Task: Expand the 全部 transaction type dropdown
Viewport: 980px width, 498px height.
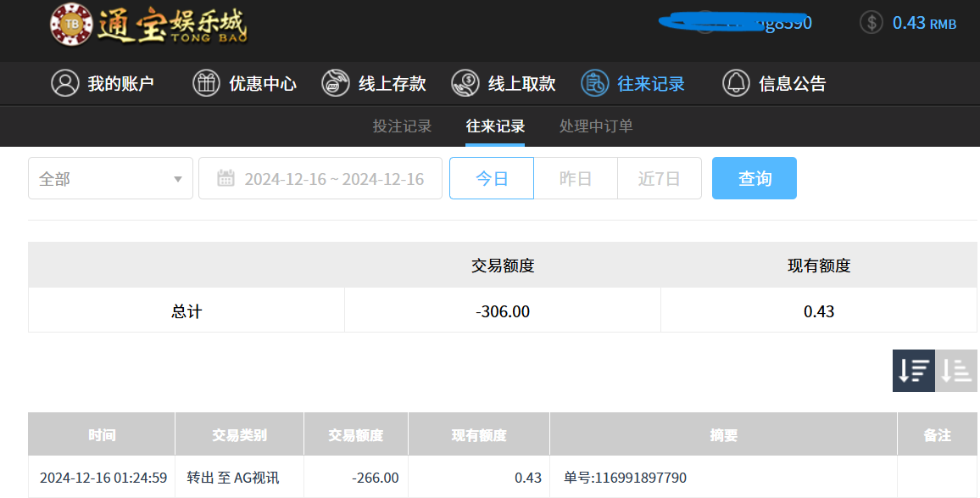Action: click(110, 178)
